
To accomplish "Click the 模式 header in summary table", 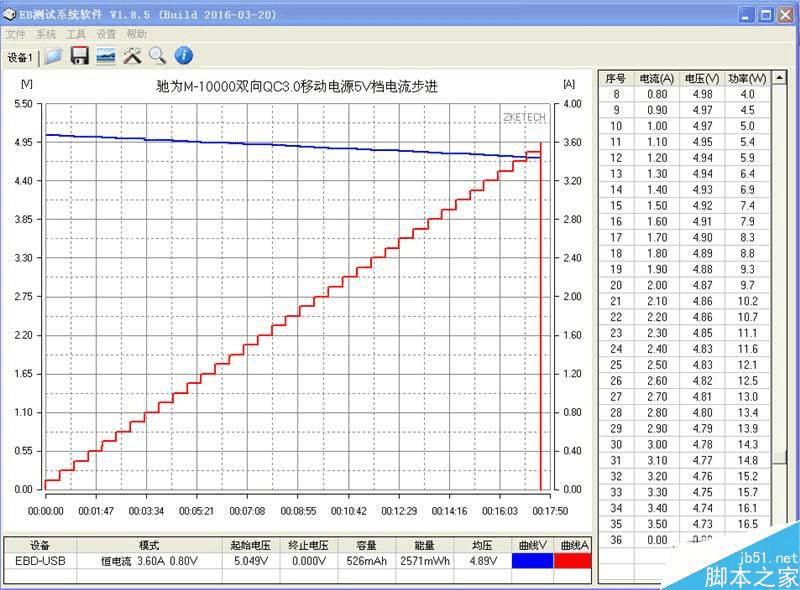I will [149, 545].
